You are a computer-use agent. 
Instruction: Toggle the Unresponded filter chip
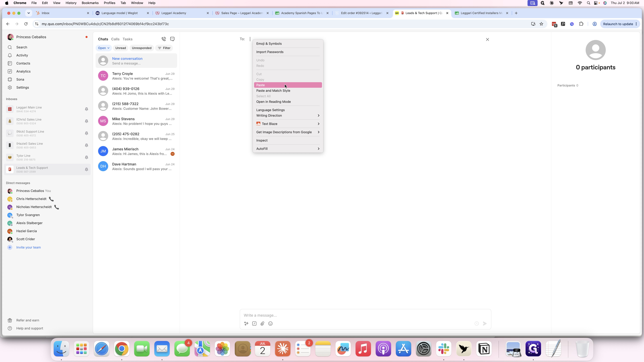click(x=142, y=48)
